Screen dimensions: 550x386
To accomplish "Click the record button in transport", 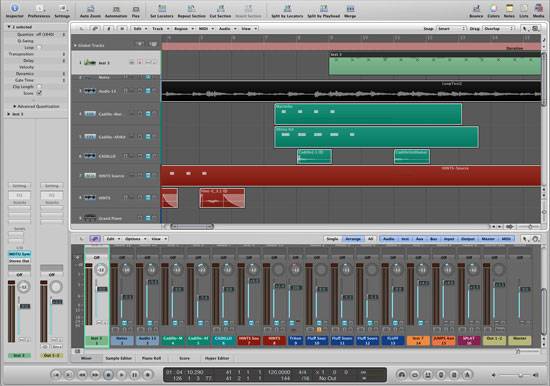I will click(x=148, y=375).
